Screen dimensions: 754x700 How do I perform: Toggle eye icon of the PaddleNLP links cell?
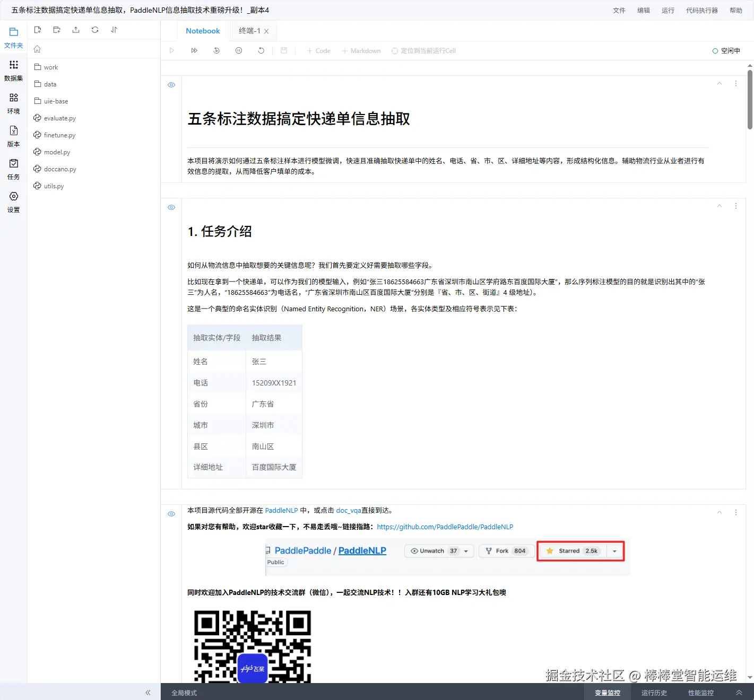coord(171,514)
